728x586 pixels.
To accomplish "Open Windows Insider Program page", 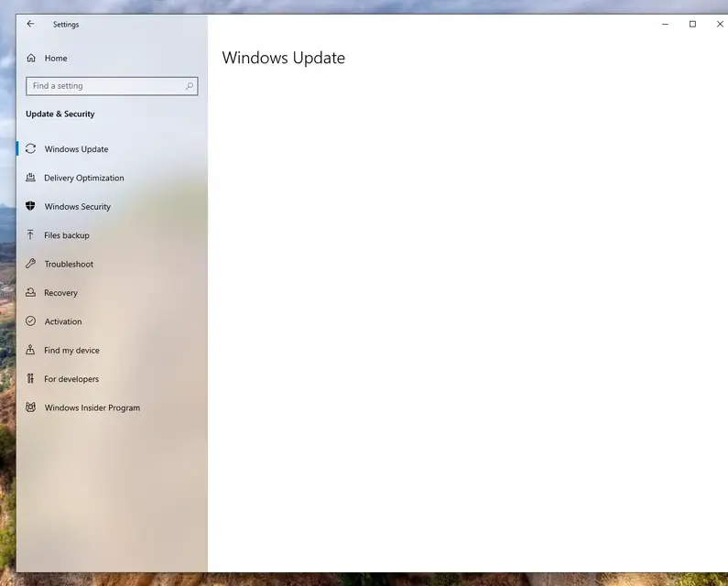I will coord(92,407).
